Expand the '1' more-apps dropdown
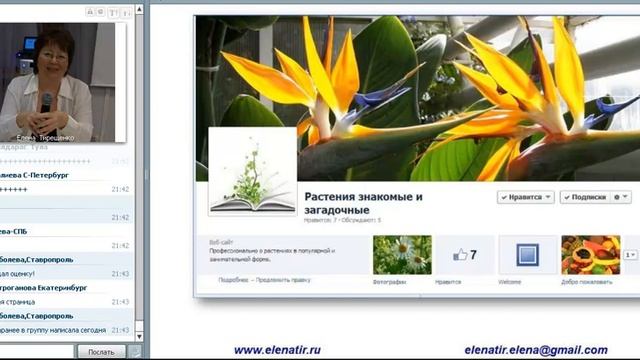Viewport: 640px width, 360px height. coord(630,255)
